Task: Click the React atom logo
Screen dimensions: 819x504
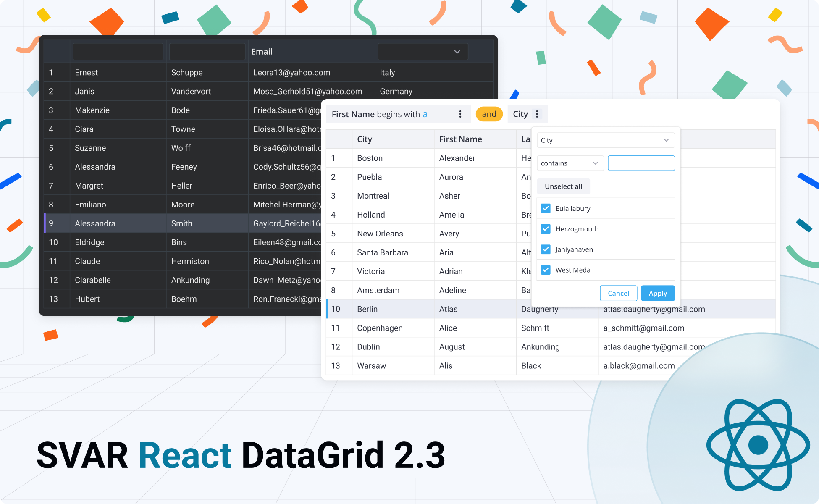Action: 758,445
